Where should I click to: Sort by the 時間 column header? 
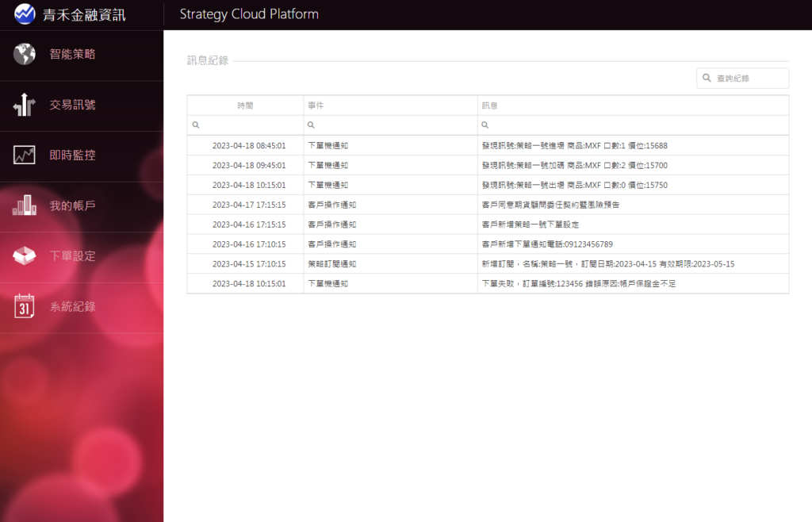tap(245, 106)
